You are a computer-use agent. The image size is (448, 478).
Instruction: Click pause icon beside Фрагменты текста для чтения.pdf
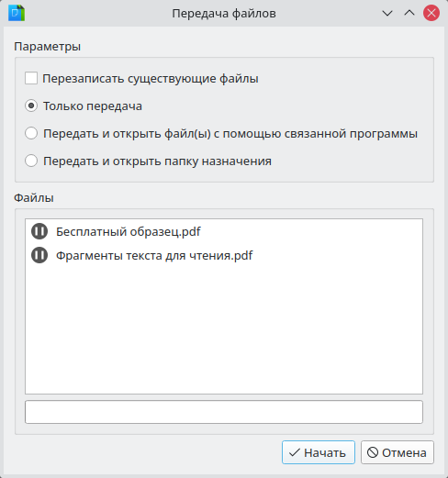pos(39,255)
